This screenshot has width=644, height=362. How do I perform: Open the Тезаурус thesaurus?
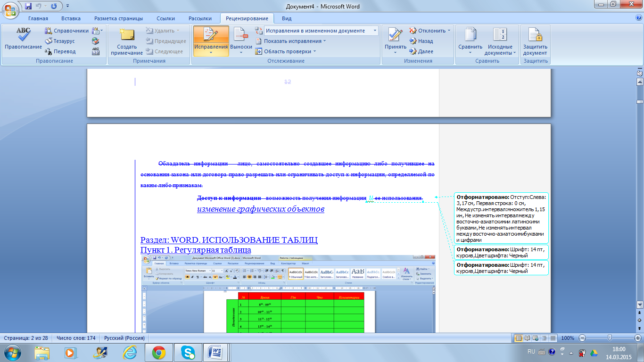coord(60,41)
